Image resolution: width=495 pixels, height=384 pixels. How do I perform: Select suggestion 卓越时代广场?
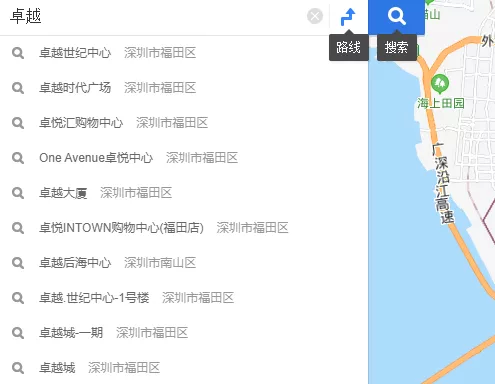pos(184,88)
